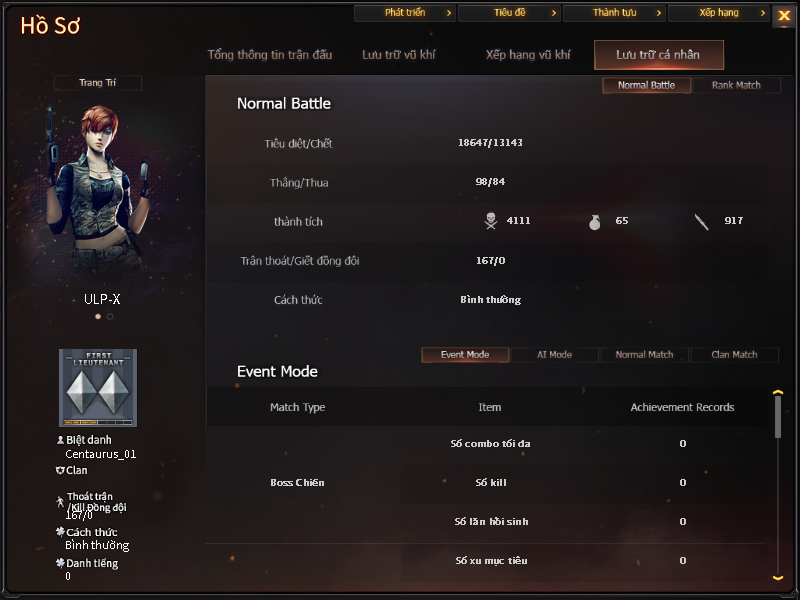This screenshot has height=600, width=800.
Task: Click the Thoát trận running man icon
Action: [60, 502]
